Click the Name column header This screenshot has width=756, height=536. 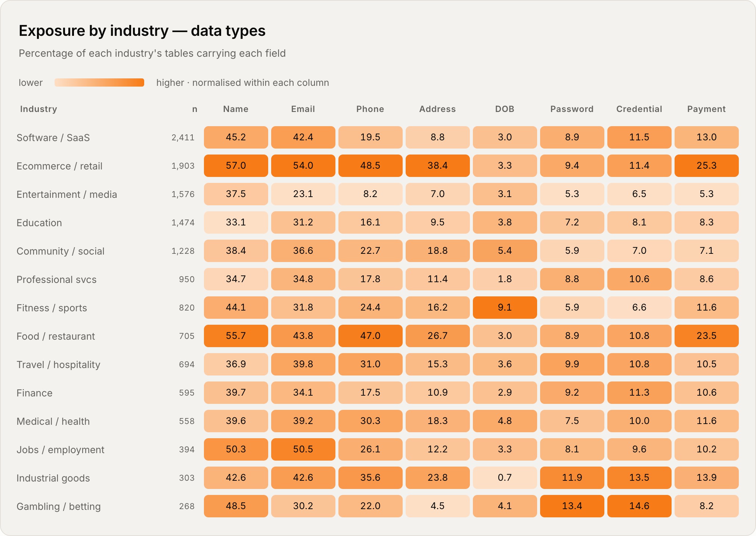point(236,109)
